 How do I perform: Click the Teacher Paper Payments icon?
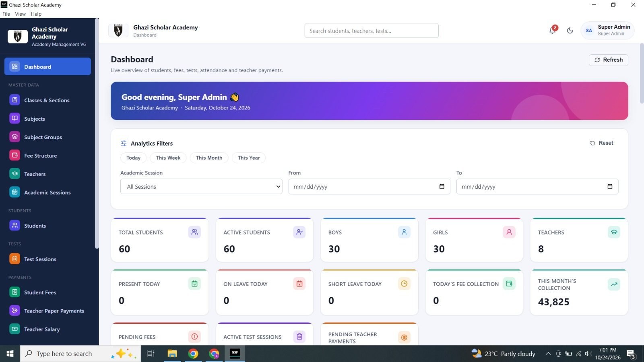click(x=15, y=311)
